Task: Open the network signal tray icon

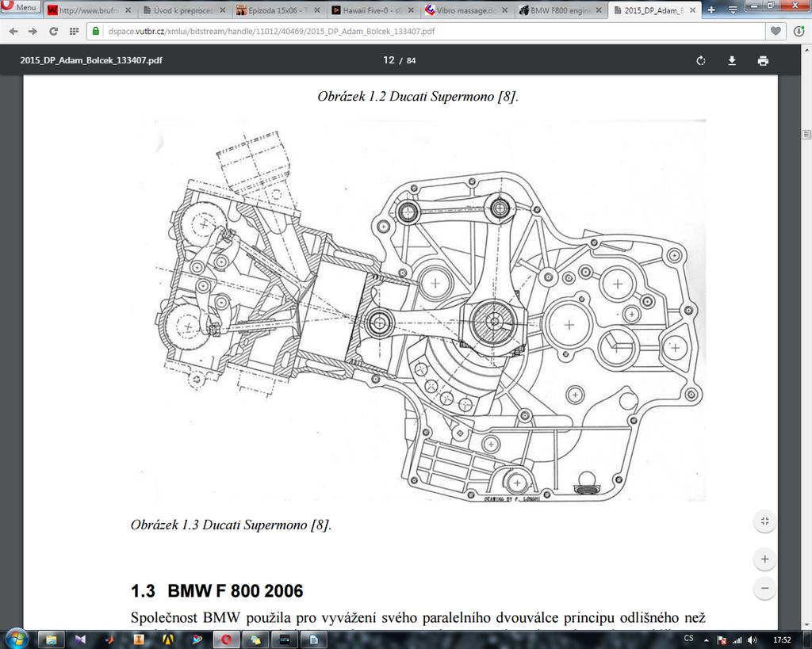Action: point(737,640)
